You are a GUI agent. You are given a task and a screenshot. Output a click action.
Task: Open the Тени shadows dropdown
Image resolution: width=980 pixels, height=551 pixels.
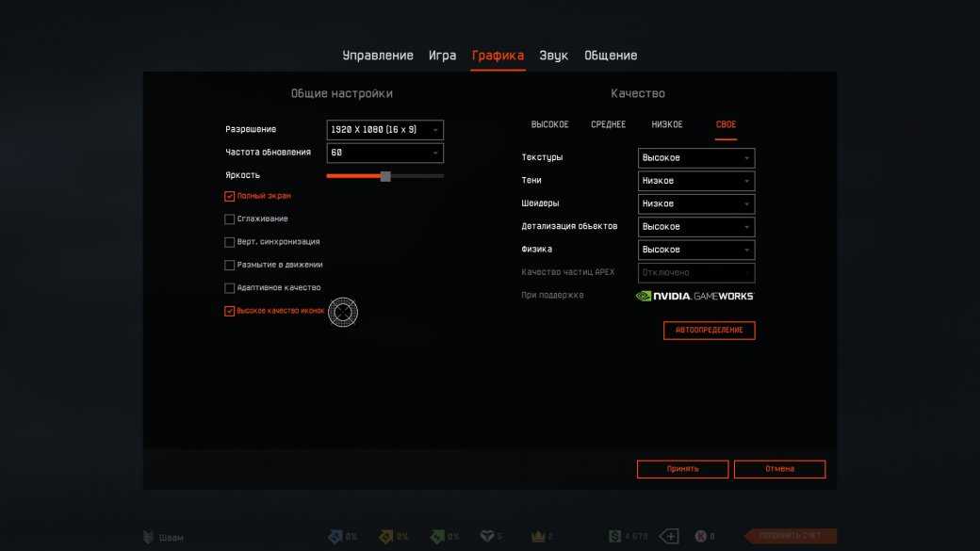coord(695,181)
